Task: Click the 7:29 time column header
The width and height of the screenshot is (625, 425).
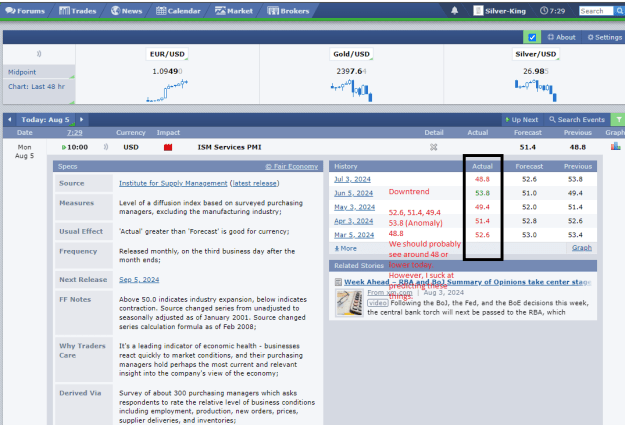Action: point(75,132)
